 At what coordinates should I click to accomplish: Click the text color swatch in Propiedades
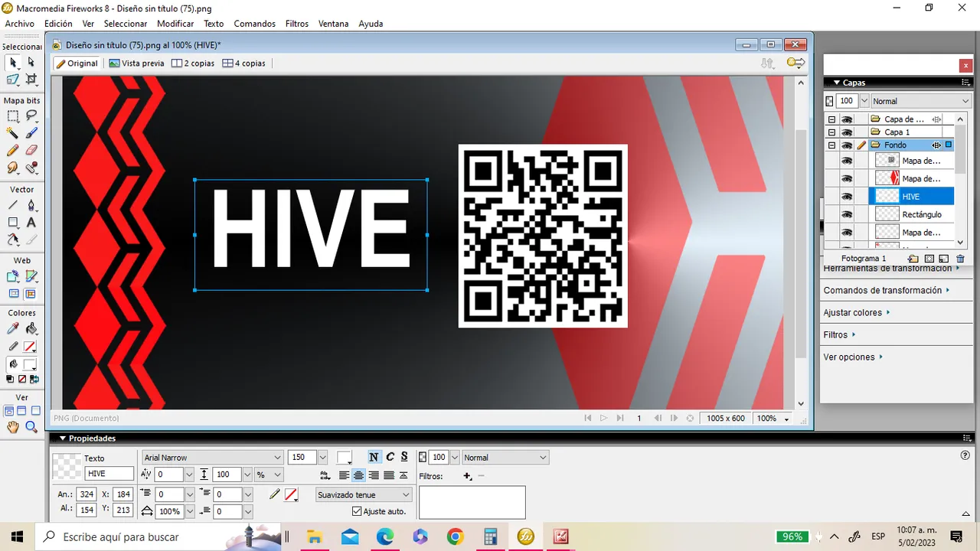345,458
